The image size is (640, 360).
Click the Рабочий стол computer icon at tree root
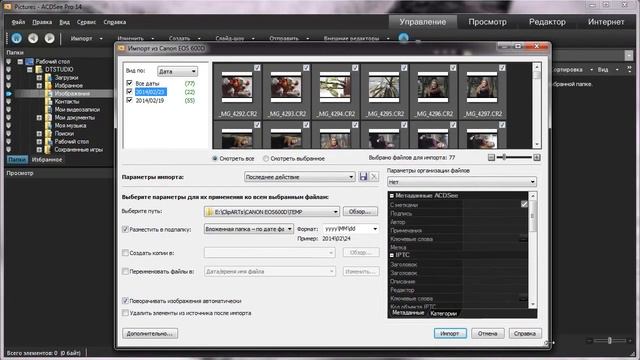[30, 61]
